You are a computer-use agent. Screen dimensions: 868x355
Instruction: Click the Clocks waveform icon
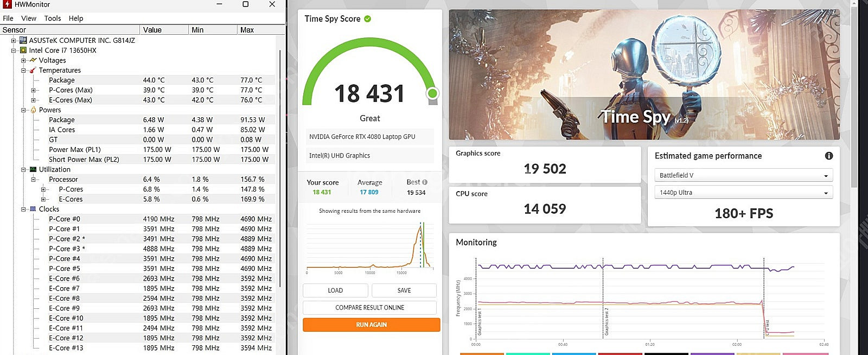(33, 209)
